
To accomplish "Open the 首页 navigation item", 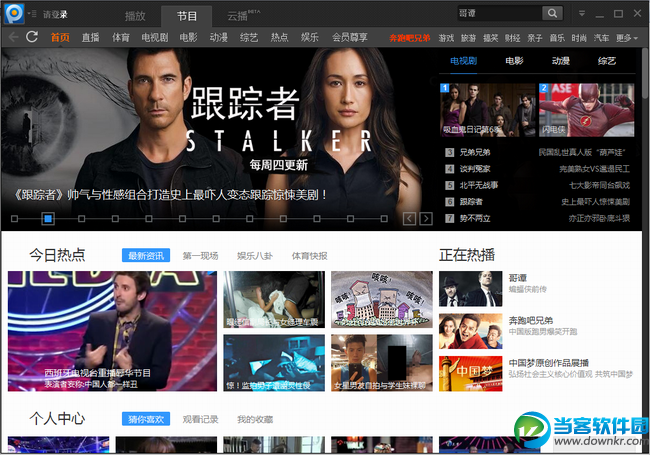I will coord(60,37).
